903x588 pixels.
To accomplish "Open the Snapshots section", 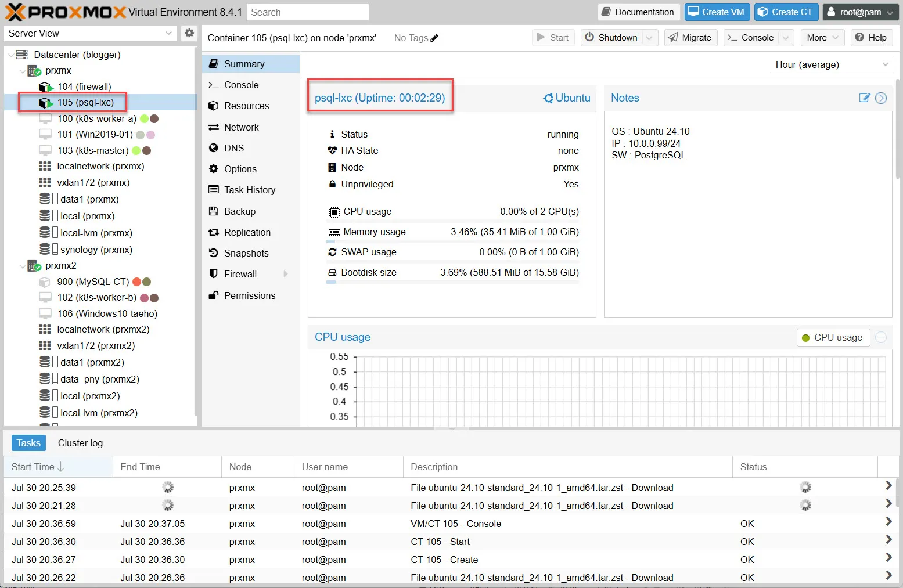I will click(246, 253).
